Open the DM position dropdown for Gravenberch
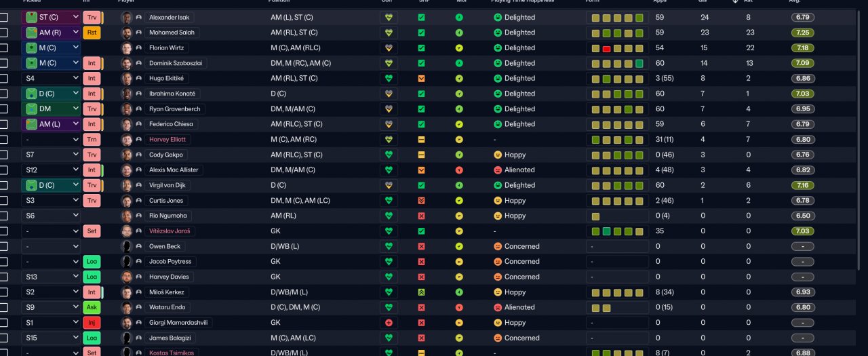 click(74, 109)
